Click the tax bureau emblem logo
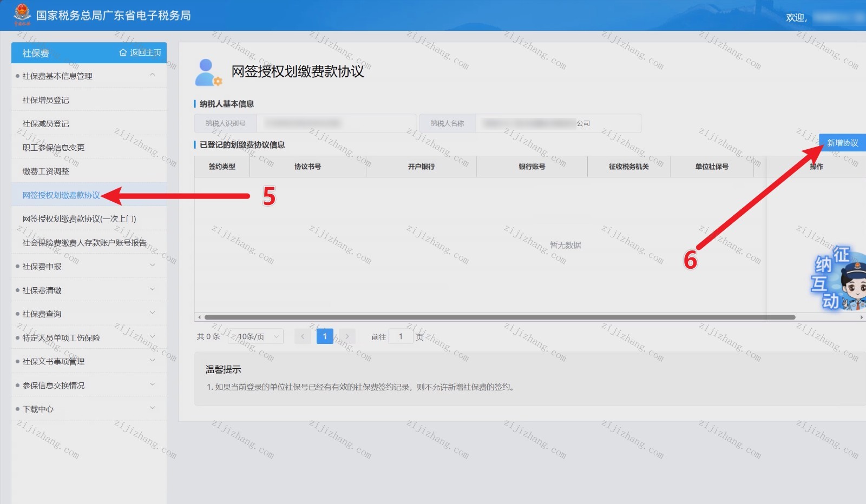 pos(22,15)
